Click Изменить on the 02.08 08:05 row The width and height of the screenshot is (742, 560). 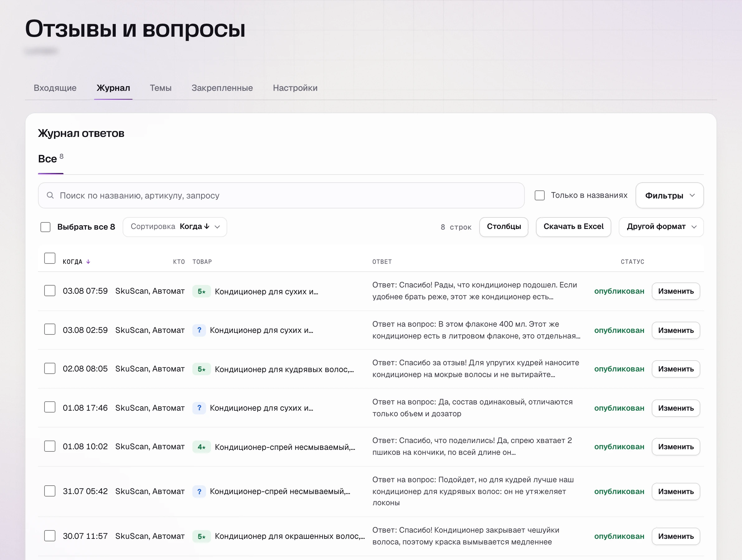point(676,369)
